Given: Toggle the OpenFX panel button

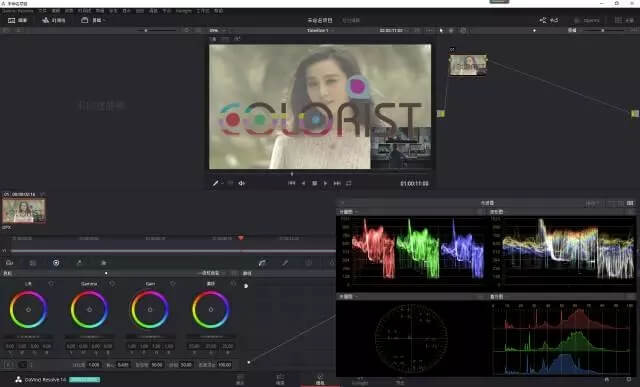Looking at the screenshot, I should (587, 20).
